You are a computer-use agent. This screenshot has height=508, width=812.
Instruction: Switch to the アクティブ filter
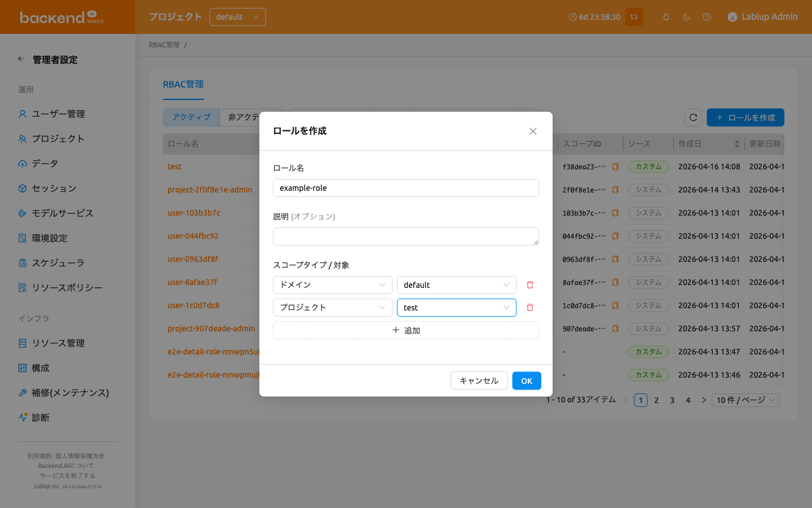click(x=191, y=117)
